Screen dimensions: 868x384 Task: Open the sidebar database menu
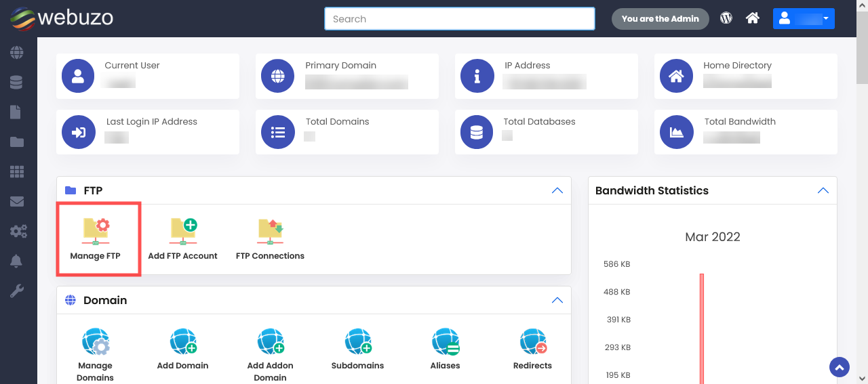[x=17, y=83]
